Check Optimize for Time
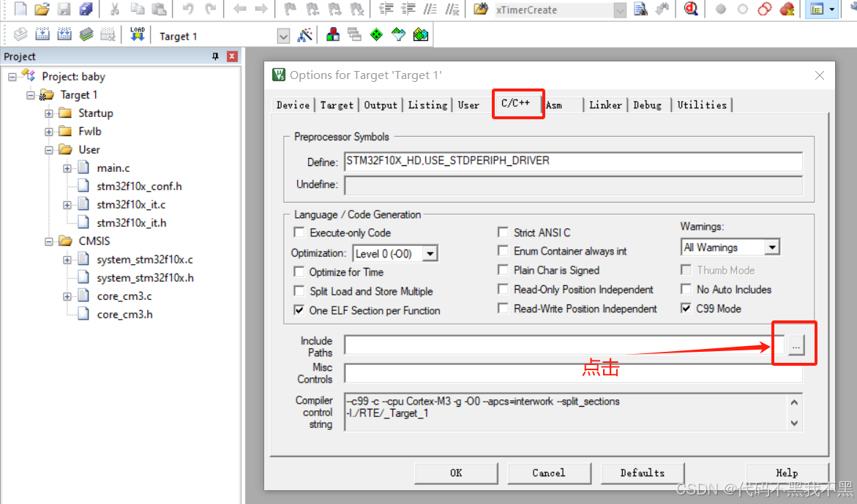This screenshot has width=857, height=504. (299, 271)
